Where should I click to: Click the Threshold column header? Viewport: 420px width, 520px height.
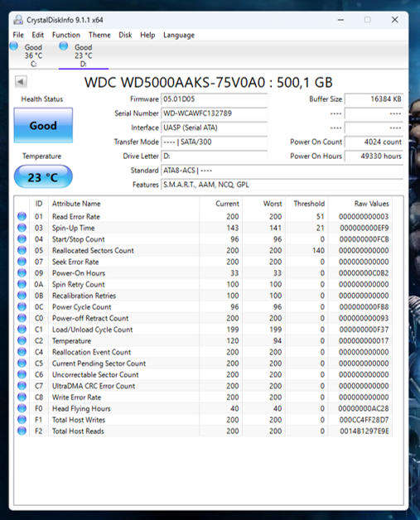pos(307,204)
